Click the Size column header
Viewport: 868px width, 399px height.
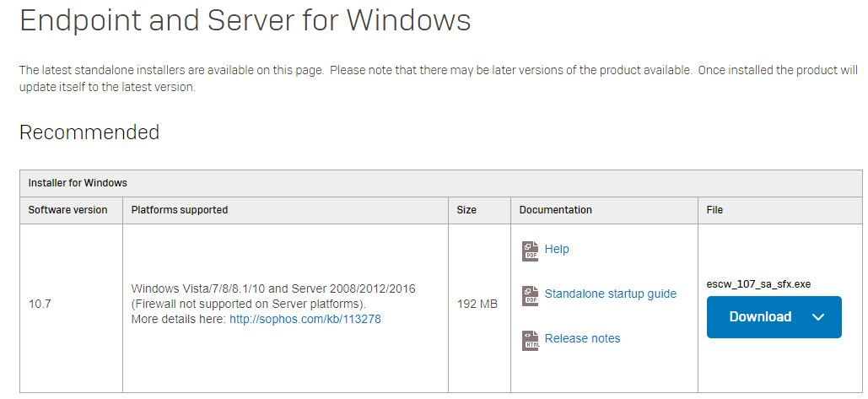tap(466, 210)
